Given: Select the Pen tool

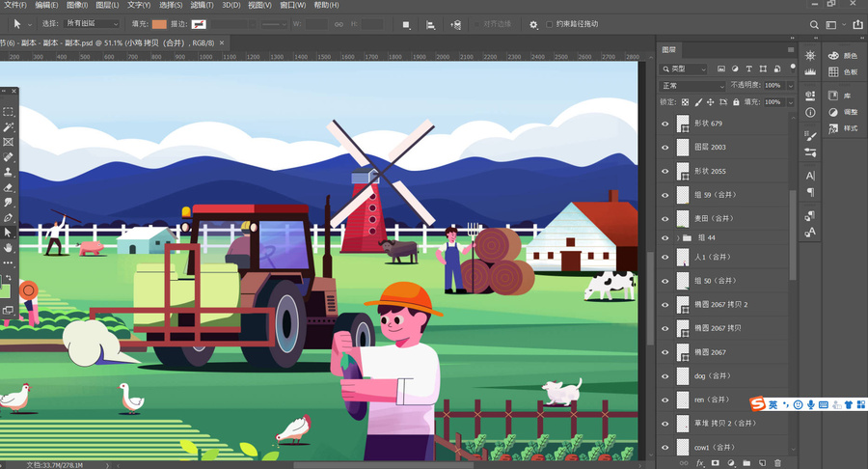Looking at the screenshot, I should [x=9, y=217].
